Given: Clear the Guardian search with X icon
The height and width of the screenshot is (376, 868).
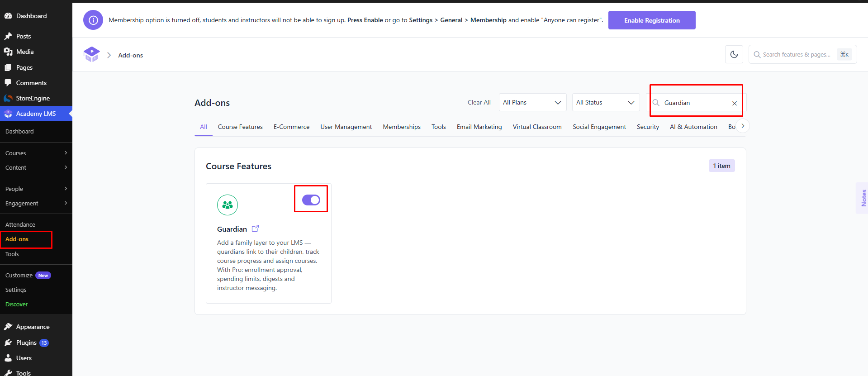Looking at the screenshot, I should [735, 103].
